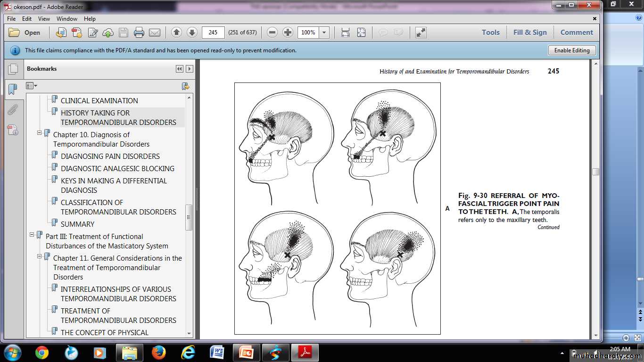Viewport: 644px width, 362px height.
Task: Go to next page with down arrow
Action: coord(192,33)
